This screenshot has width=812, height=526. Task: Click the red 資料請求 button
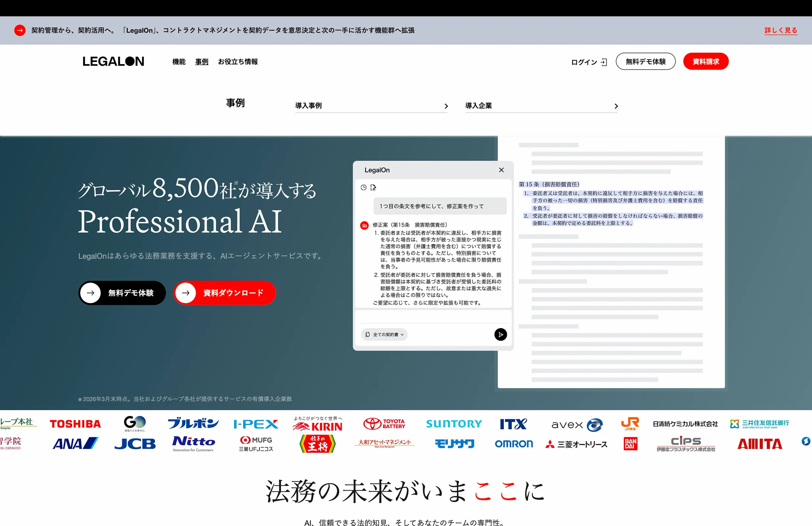point(706,61)
